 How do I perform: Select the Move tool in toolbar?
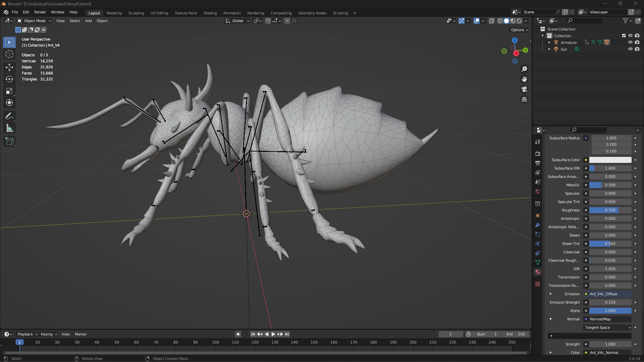pos(9,67)
